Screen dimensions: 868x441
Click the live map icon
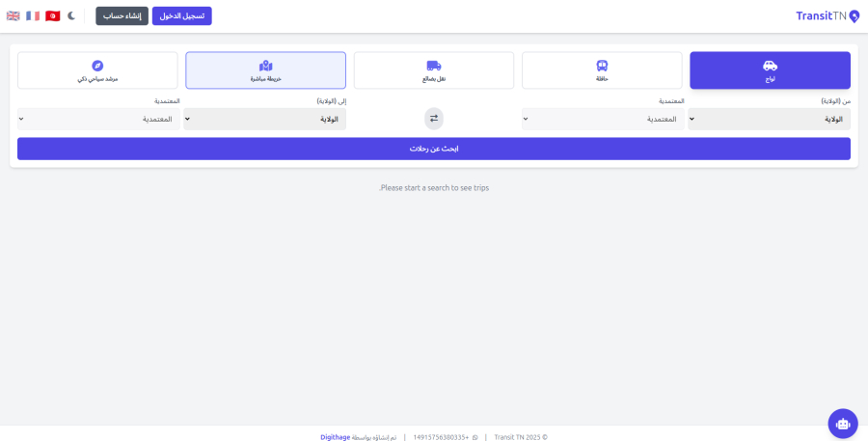pyautogui.click(x=265, y=66)
